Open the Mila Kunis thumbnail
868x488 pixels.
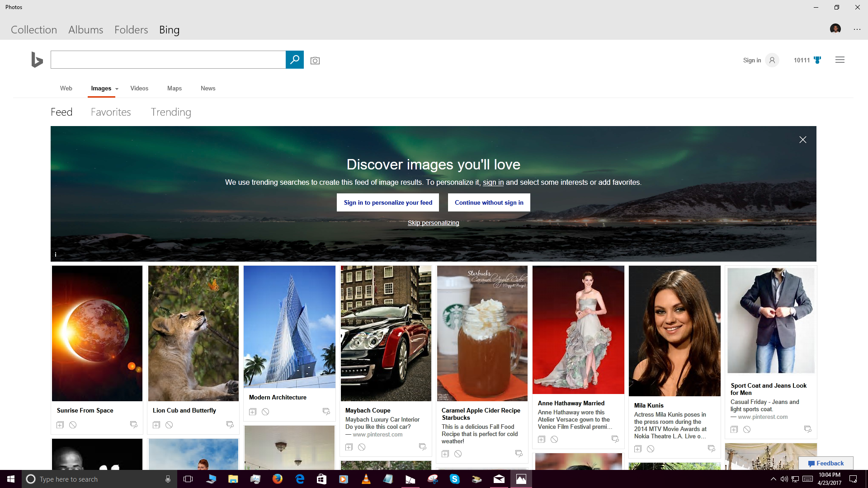675,331
